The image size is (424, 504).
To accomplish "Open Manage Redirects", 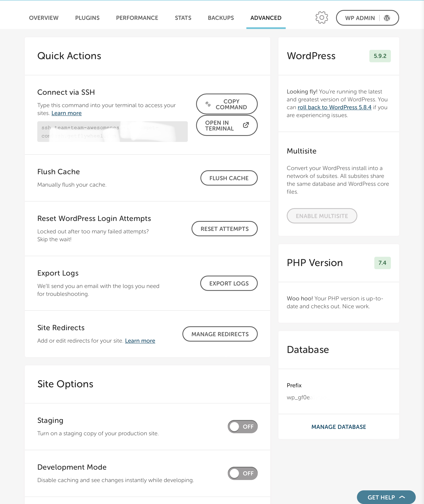I will click(x=220, y=334).
